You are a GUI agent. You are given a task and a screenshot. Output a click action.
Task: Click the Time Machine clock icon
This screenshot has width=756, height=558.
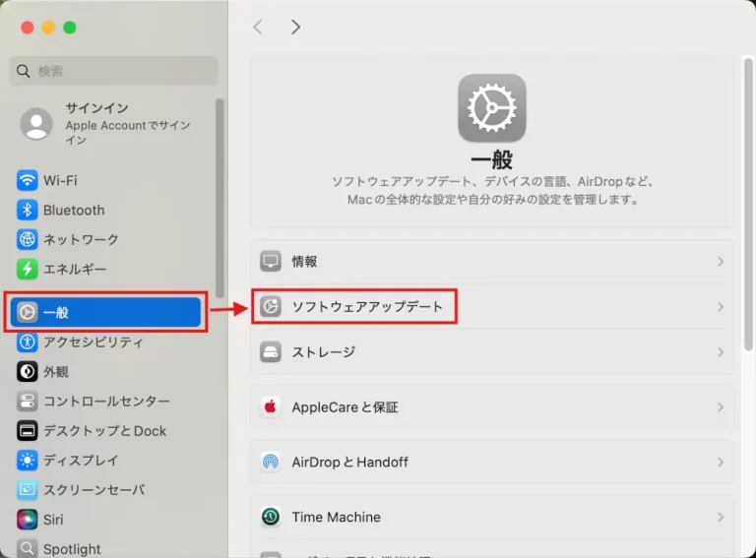point(271,517)
